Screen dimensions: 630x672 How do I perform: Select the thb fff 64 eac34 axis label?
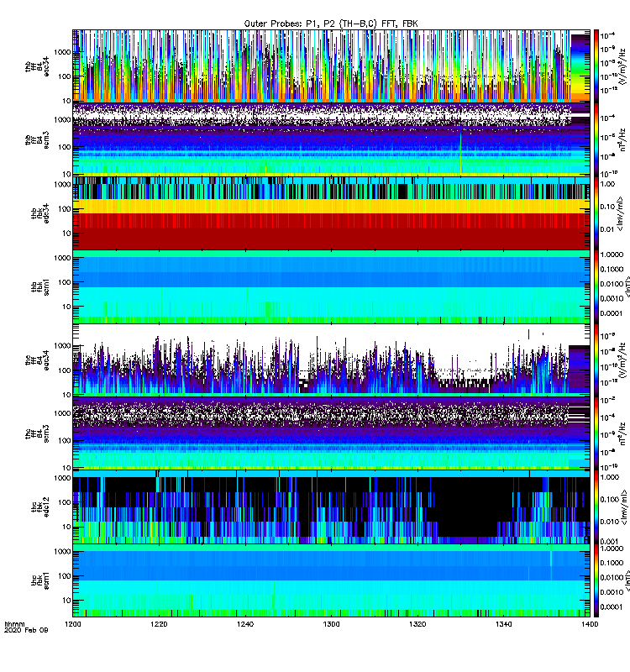coord(37,66)
